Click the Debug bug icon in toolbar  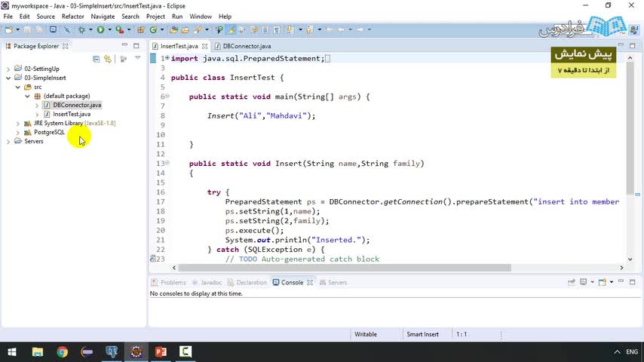(81, 29)
